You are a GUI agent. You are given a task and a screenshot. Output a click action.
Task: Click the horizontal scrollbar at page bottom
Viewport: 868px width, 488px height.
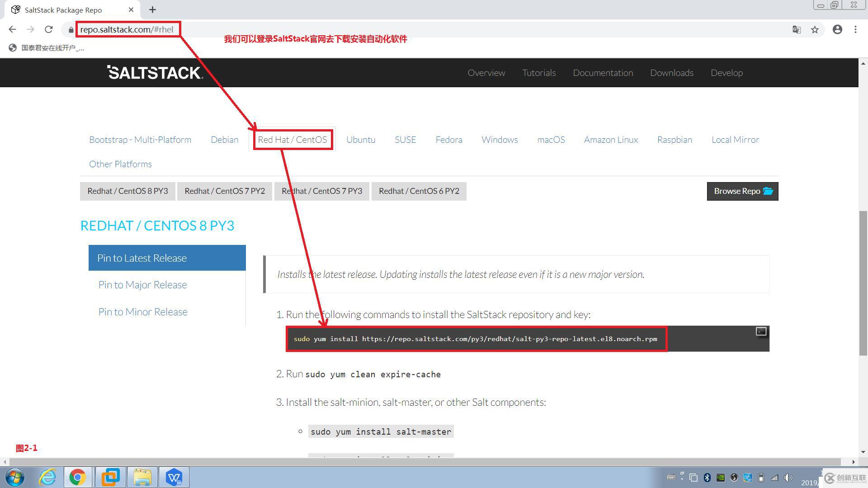click(425, 462)
